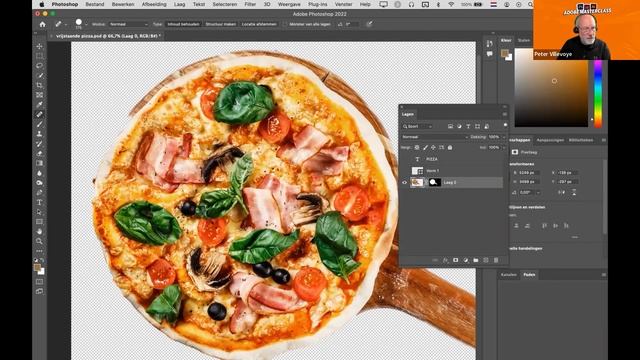Select the Blur tool
The image size is (640, 360).
tap(40, 173)
